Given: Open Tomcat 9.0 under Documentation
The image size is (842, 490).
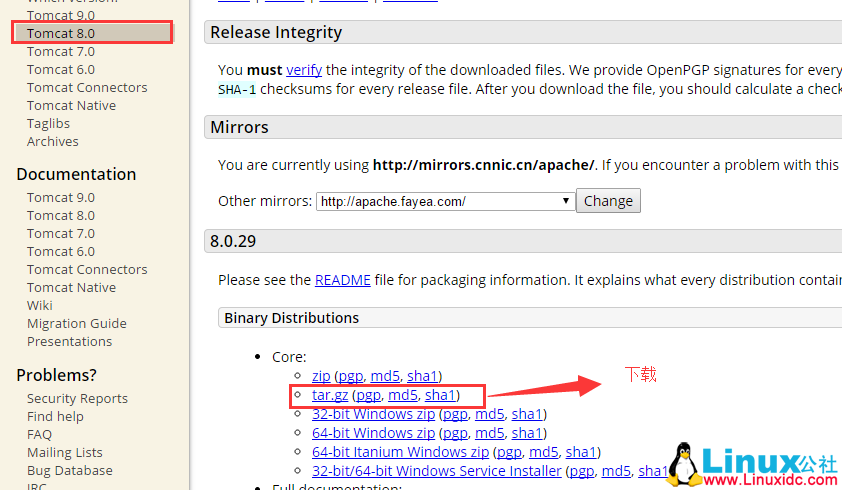Looking at the screenshot, I should click(x=61, y=198).
